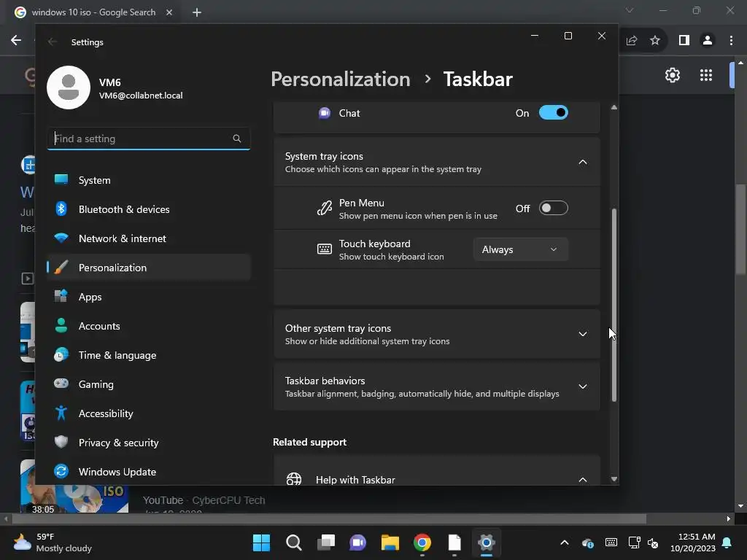Click the muted volume tray icon
Screen dimensions: 747x560
point(653,542)
